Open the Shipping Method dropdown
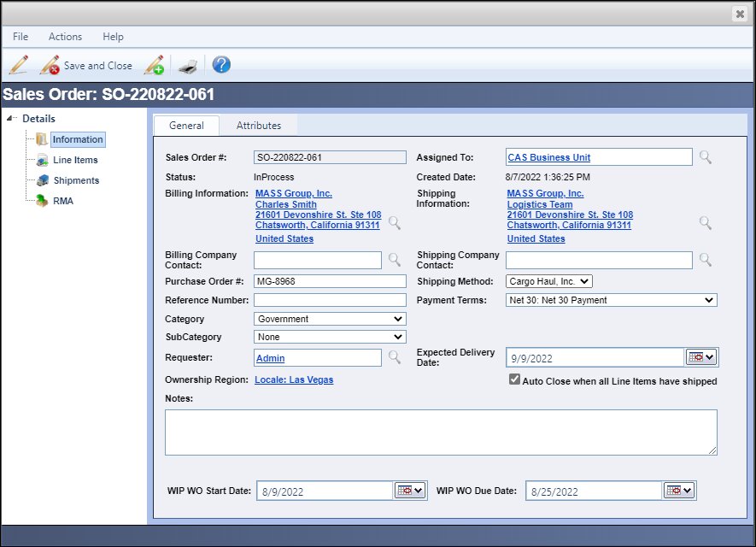Image resolution: width=756 pixels, height=547 pixels. [549, 281]
